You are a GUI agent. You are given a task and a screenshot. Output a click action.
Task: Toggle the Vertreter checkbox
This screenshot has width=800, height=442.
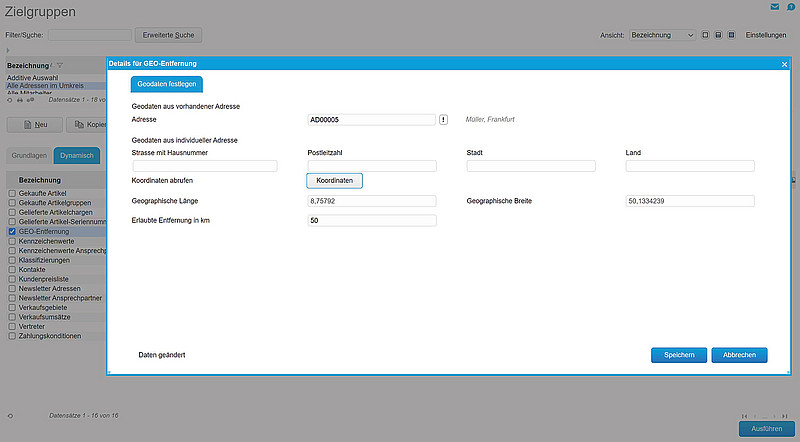coord(12,327)
